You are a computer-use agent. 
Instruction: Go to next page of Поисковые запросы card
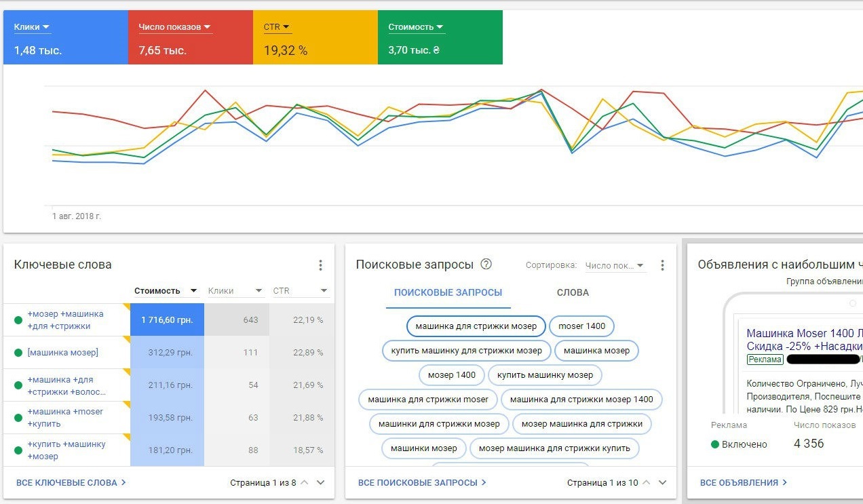coord(663,483)
